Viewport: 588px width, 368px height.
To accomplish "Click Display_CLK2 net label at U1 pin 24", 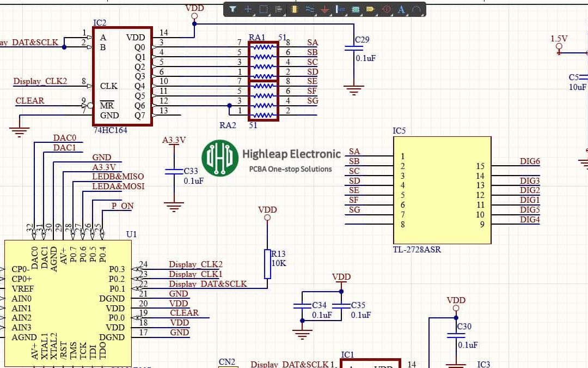I will (196, 264).
